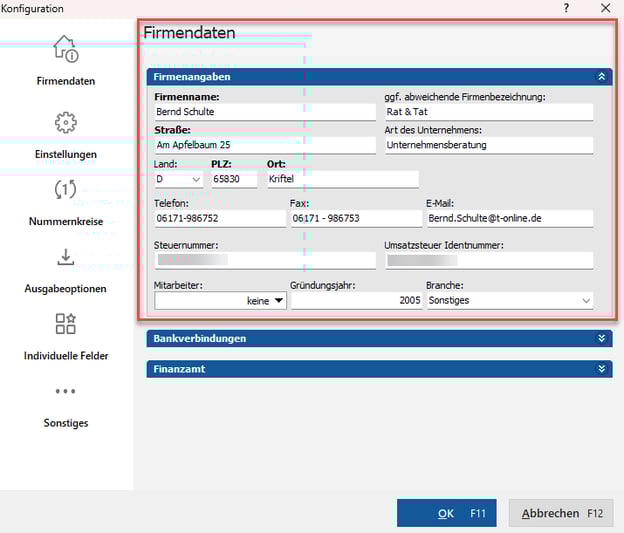Click the help question mark icon

[x=567, y=8]
